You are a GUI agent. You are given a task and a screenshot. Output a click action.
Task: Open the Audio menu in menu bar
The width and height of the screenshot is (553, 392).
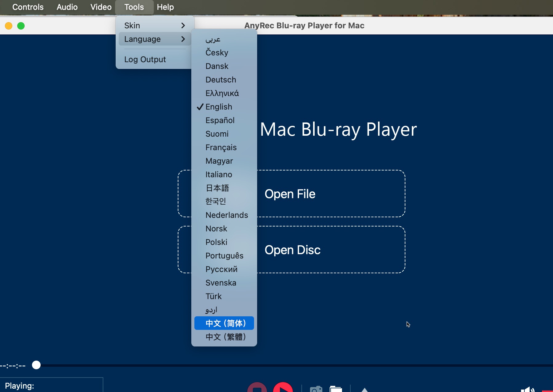click(67, 7)
